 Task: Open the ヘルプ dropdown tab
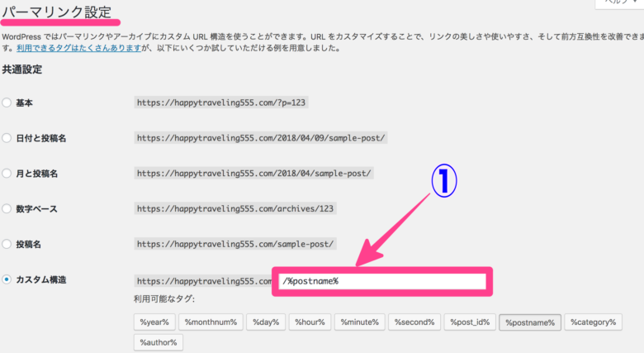(620, 2)
